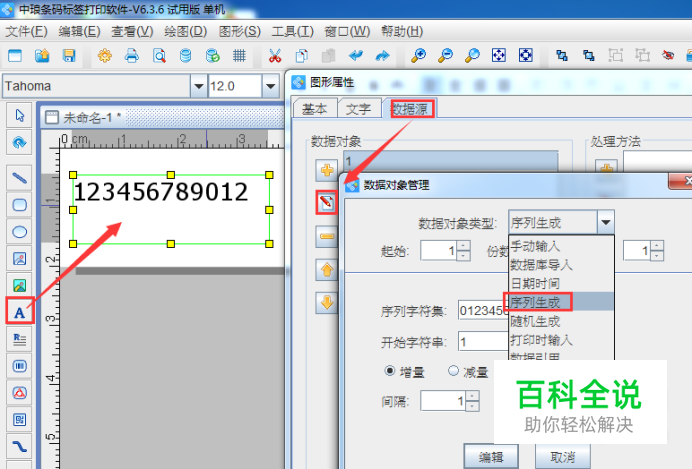
Task: Click the save disk icon in toolbar
Action: [67, 55]
